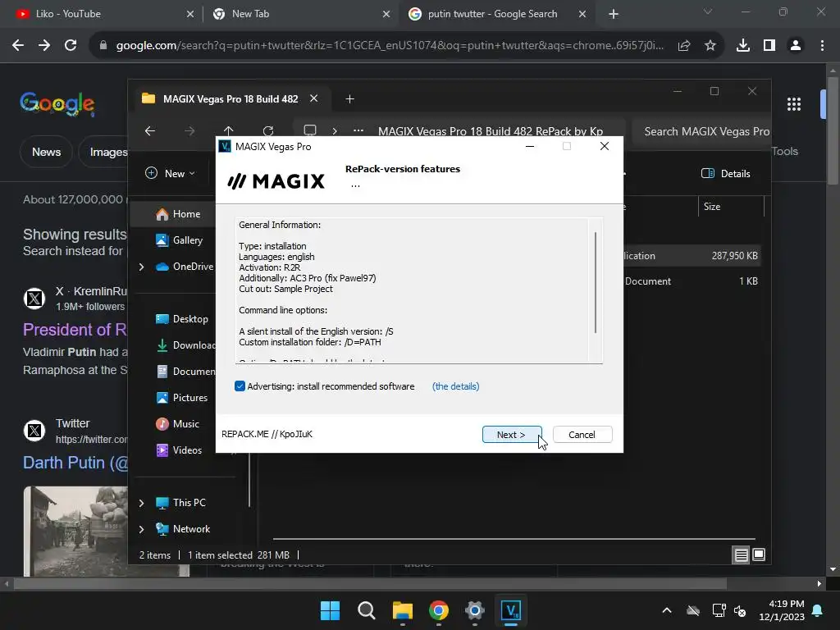Go up one folder in File Explorer
Image resolution: width=840 pixels, height=630 pixels.
pyautogui.click(x=228, y=131)
